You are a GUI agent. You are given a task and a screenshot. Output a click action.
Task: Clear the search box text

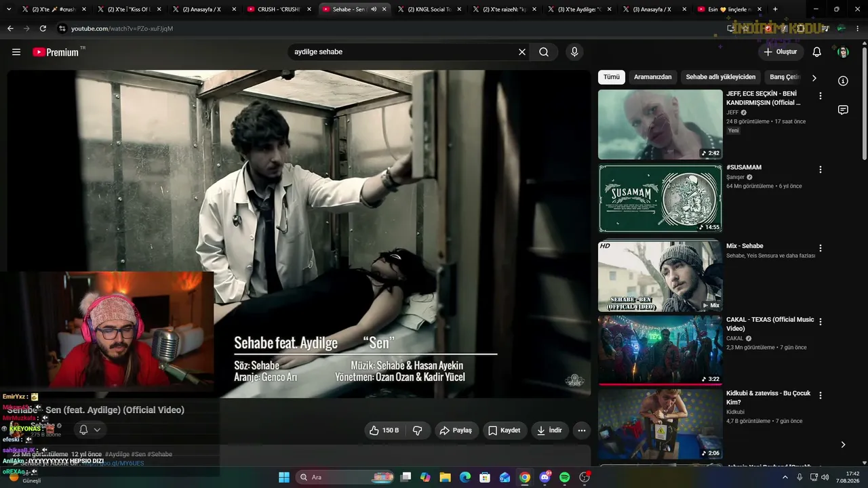522,52
